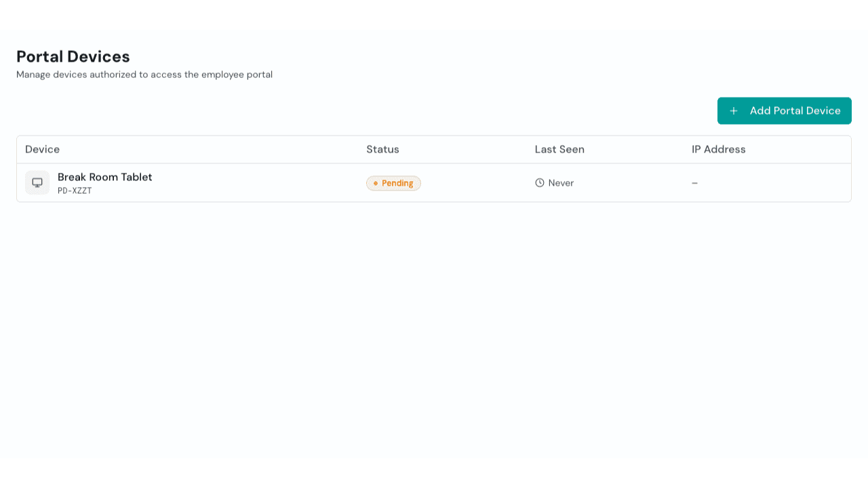Open the IP Address column header menu
This screenshot has width=868, height=488.
click(x=718, y=149)
